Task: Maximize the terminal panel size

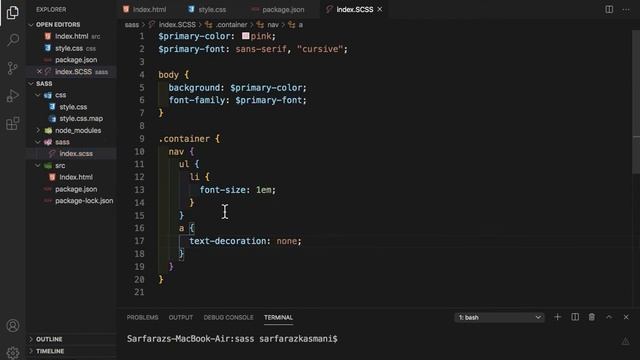Action: click(609, 317)
